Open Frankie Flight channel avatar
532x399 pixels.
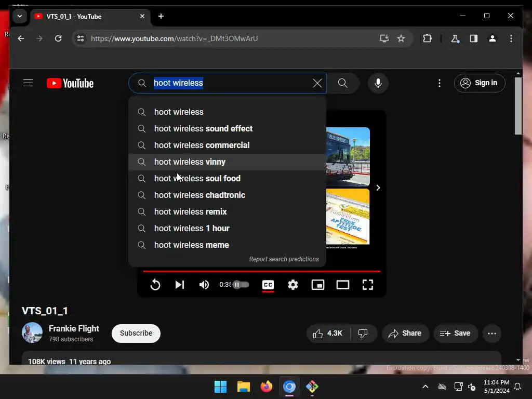coord(32,332)
